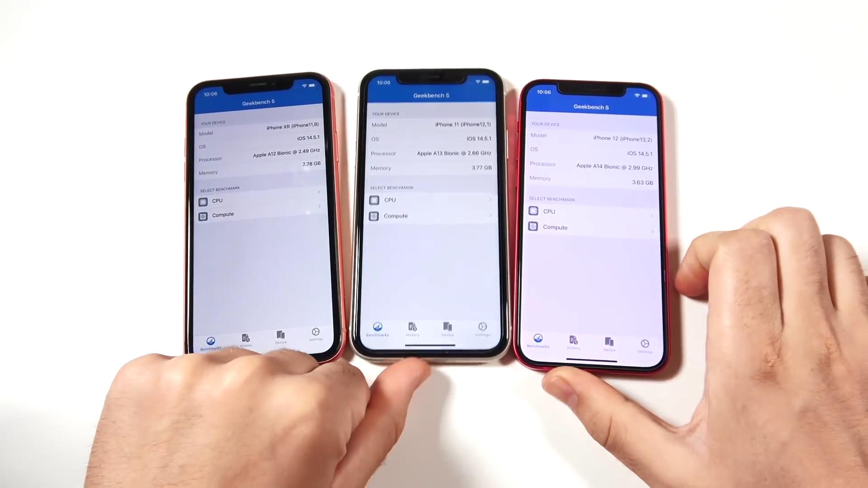
Task: Toggle CPU checkbox on iPhone 12
Action: (x=533, y=211)
